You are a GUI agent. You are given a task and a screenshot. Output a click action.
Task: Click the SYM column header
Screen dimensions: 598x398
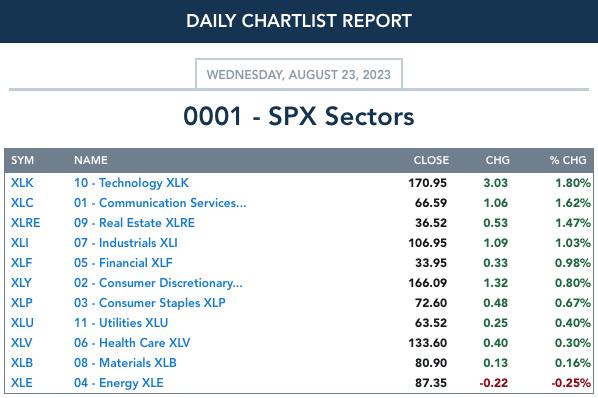pos(23,160)
